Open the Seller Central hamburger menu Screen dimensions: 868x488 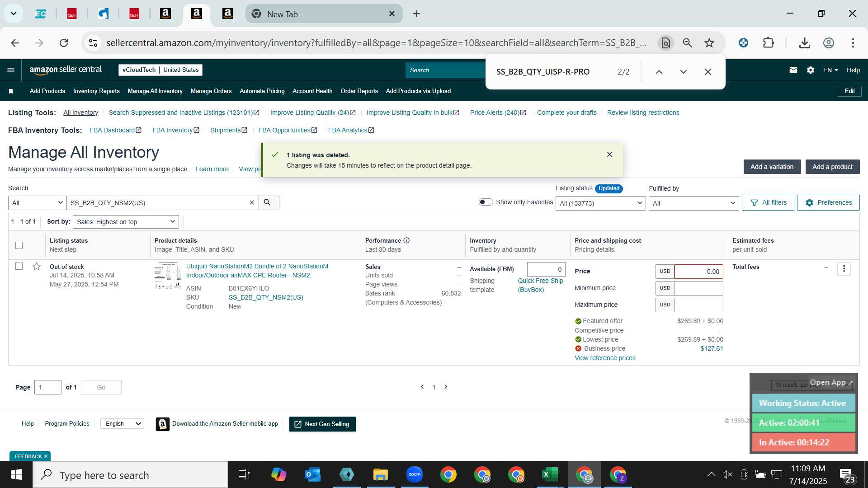tap(11, 70)
